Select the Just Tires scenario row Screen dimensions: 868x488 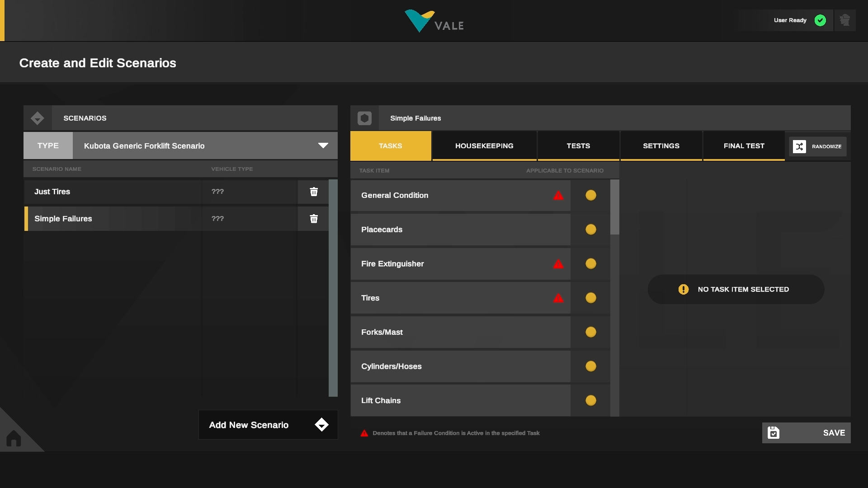click(113, 192)
